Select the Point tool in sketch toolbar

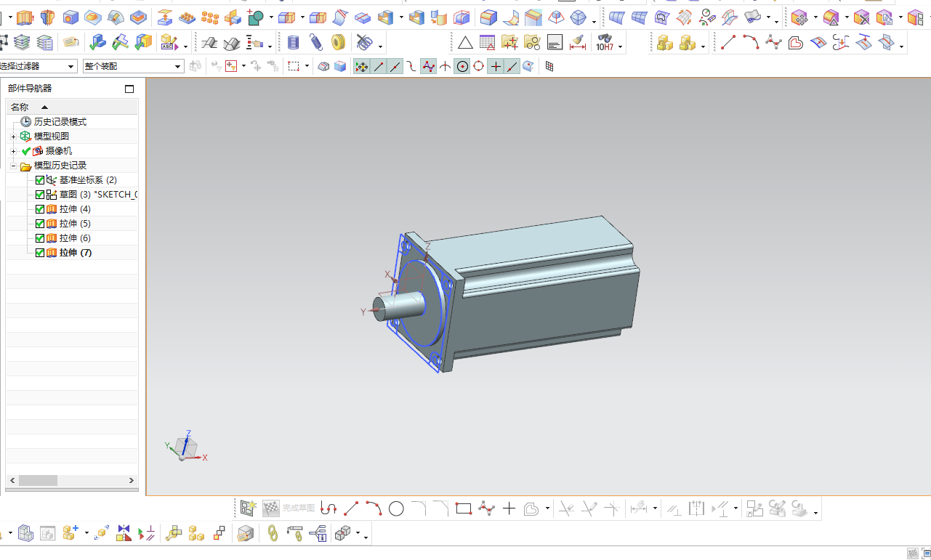pyautogui.click(x=509, y=508)
